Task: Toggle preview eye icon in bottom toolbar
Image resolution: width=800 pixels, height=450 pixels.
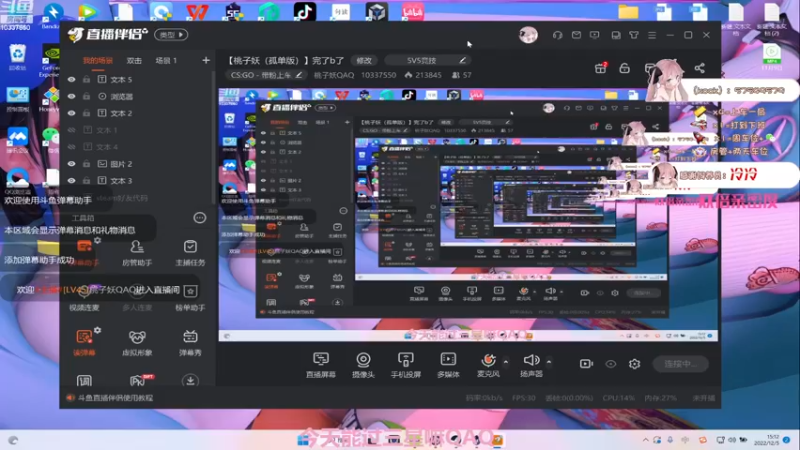Action: coord(611,364)
